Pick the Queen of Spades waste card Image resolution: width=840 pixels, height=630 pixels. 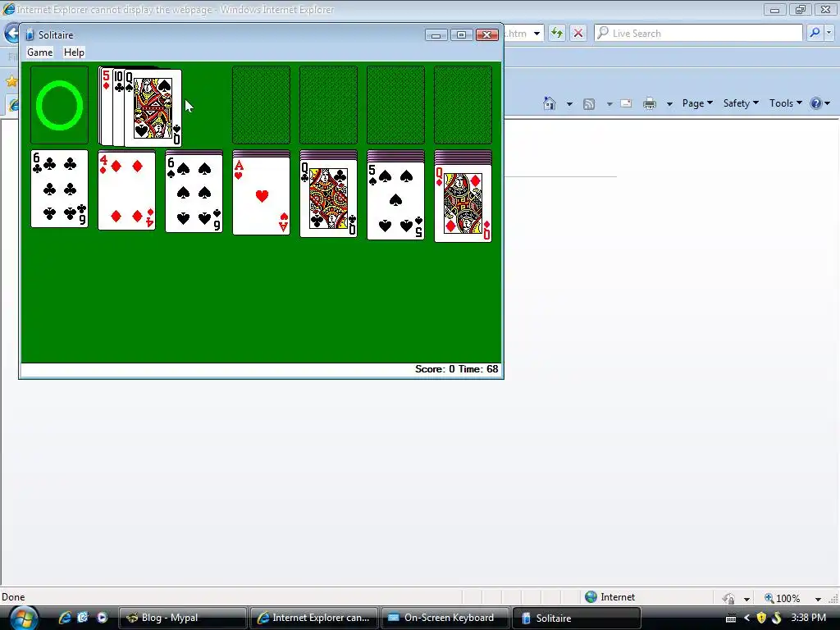[x=153, y=108]
